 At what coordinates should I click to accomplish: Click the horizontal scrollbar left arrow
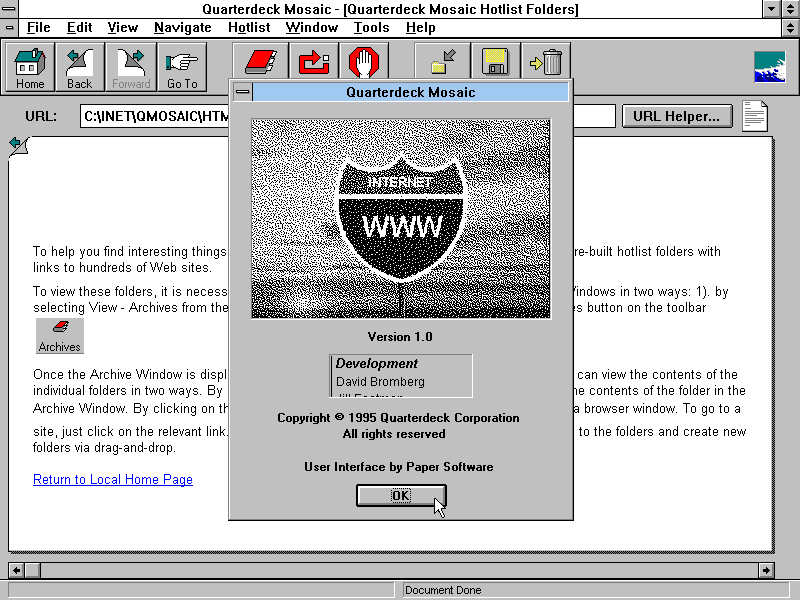(16, 570)
